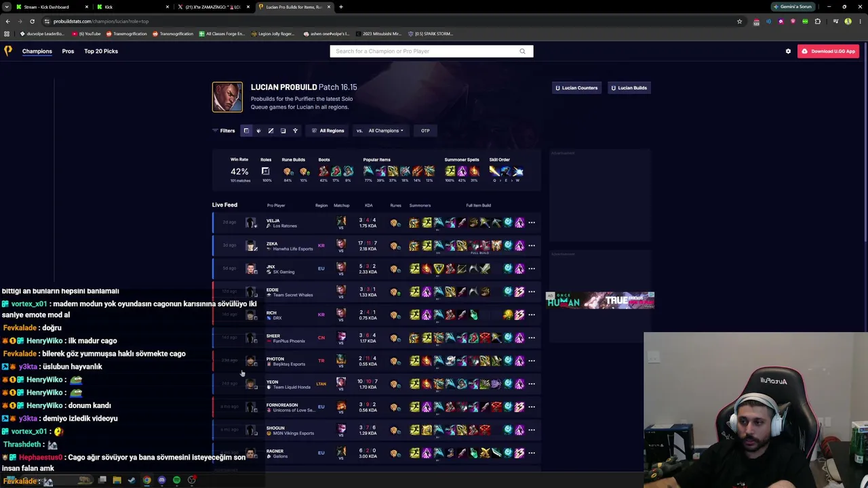
Task: Click first summoner spell icon in SHOGUN row
Action: pyautogui.click(x=414, y=430)
